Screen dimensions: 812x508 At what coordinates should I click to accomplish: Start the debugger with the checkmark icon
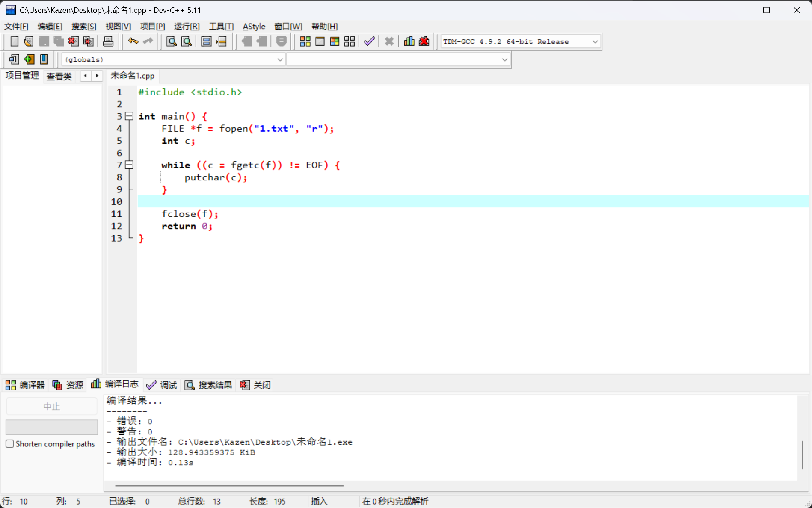tap(369, 41)
